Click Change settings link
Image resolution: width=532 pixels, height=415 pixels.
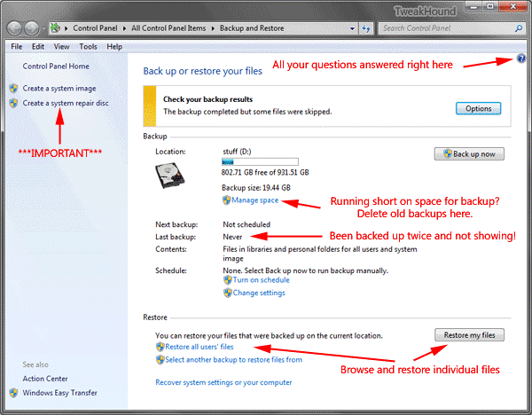click(259, 293)
